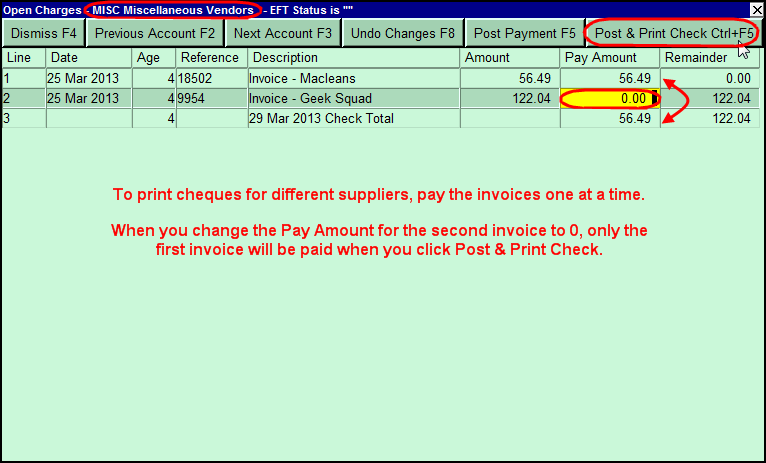Click the Pay Amount 56.49 for Macleans
This screenshot has width=766, height=463.
click(x=609, y=78)
